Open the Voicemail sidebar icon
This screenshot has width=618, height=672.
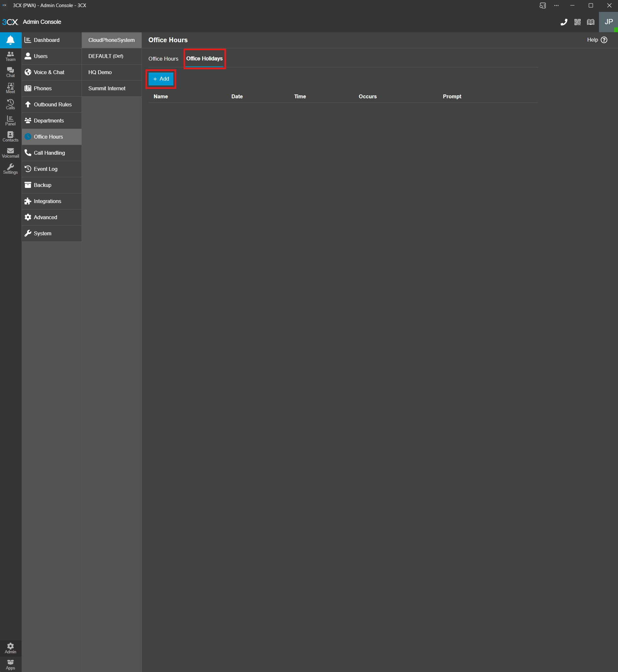point(10,153)
